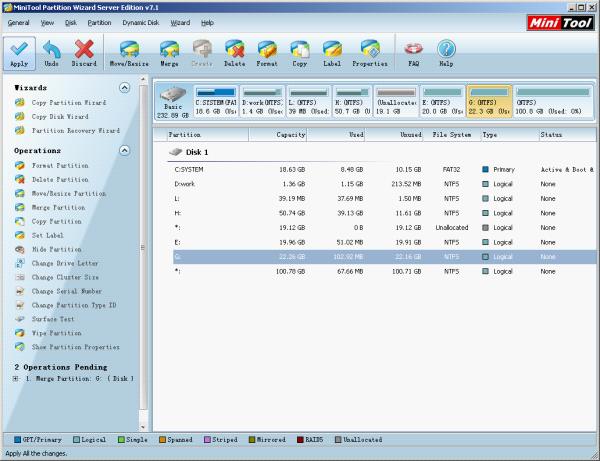Open the Disk menu
This screenshot has height=461, width=600.
(x=71, y=23)
